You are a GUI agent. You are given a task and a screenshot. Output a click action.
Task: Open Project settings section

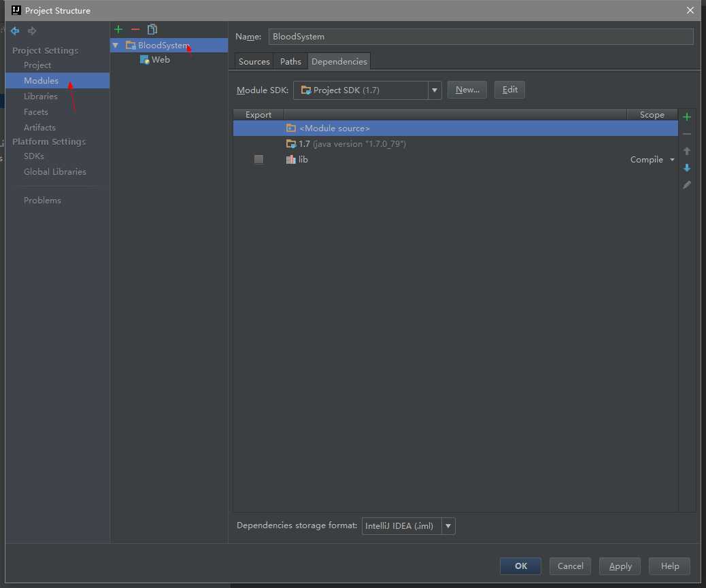pos(37,65)
